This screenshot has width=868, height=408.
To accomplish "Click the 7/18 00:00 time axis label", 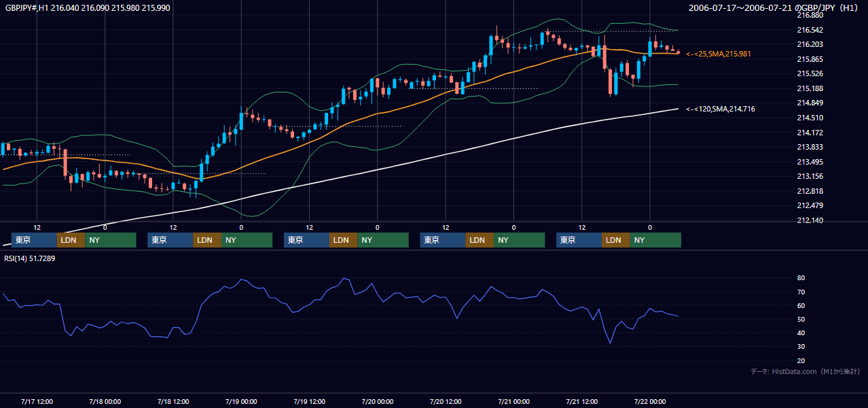I will click(x=105, y=401).
